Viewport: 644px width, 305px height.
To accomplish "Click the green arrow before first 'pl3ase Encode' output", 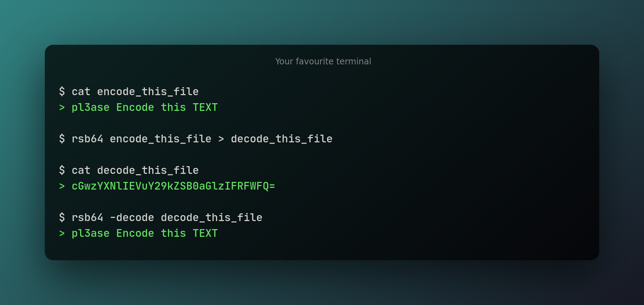I will point(62,107).
